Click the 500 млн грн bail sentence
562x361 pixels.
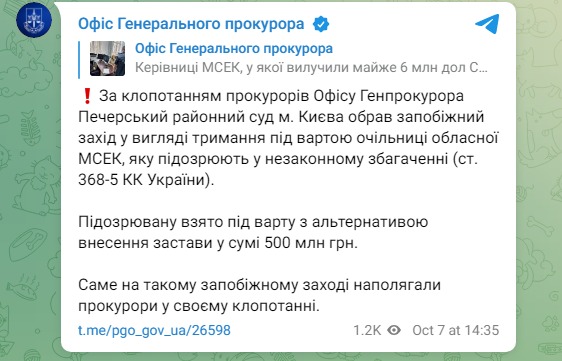[x=218, y=243]
